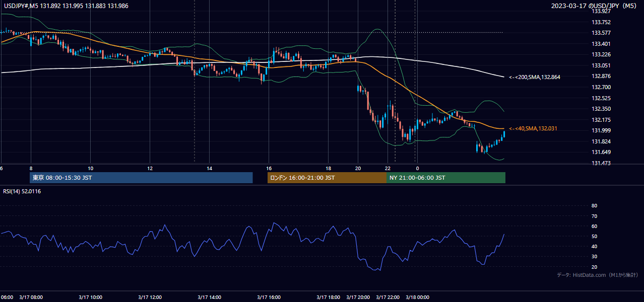The image size is (644, 302).
Task: Click hour tick 20 under the price chart
Action: [x=358, y=168]
